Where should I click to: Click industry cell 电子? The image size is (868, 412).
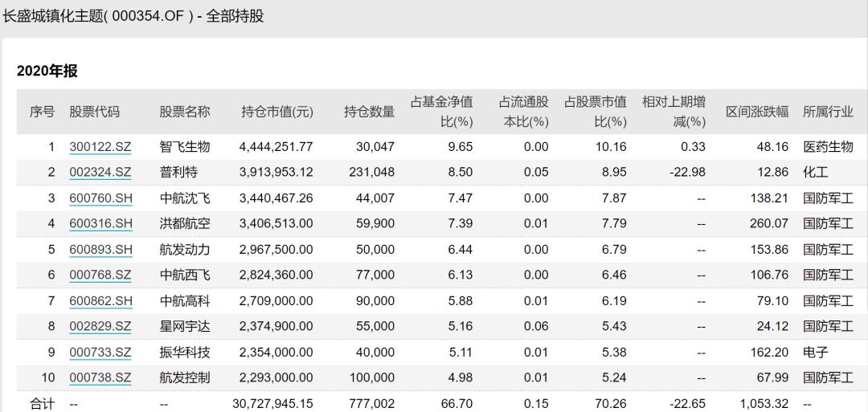pyautogui.click(x=816, y=353)
